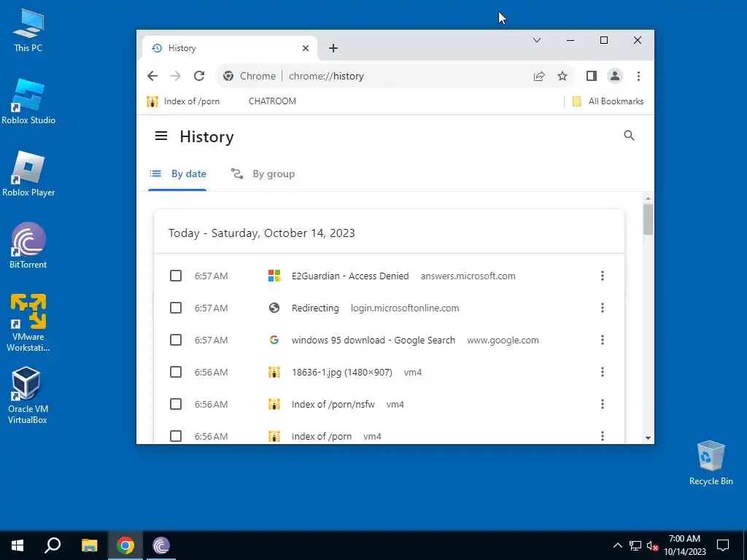The height and width of the screenshot is (560, 747).
Task: Open the Recycle Bin
Action: [x=711, y=463]
